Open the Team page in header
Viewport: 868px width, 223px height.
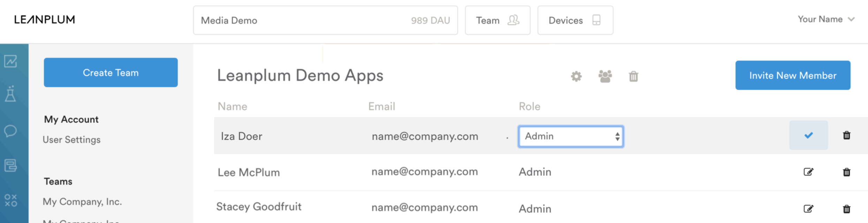(497, 20)
